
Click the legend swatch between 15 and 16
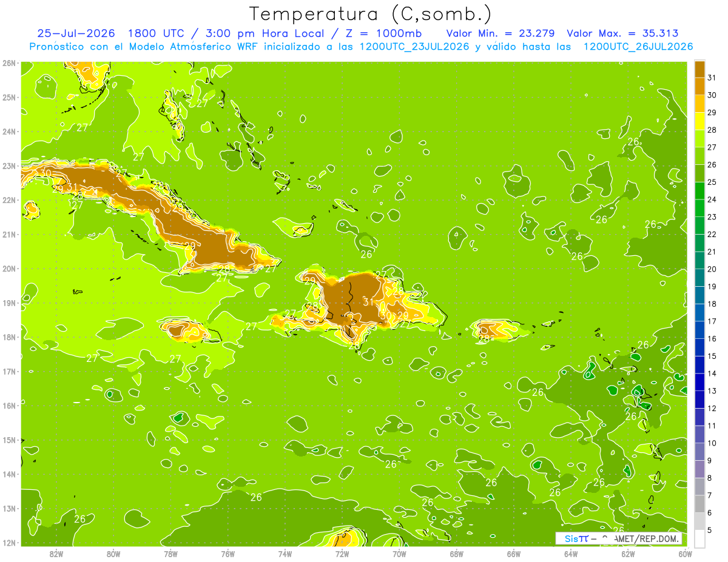[700, 347]
